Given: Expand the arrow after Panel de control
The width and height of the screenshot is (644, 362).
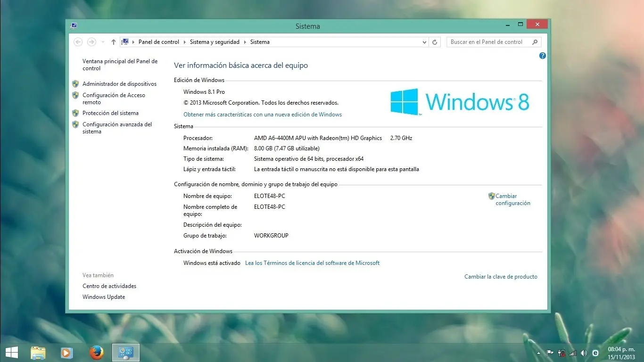Looking at the screenshot, I should 185,42.
